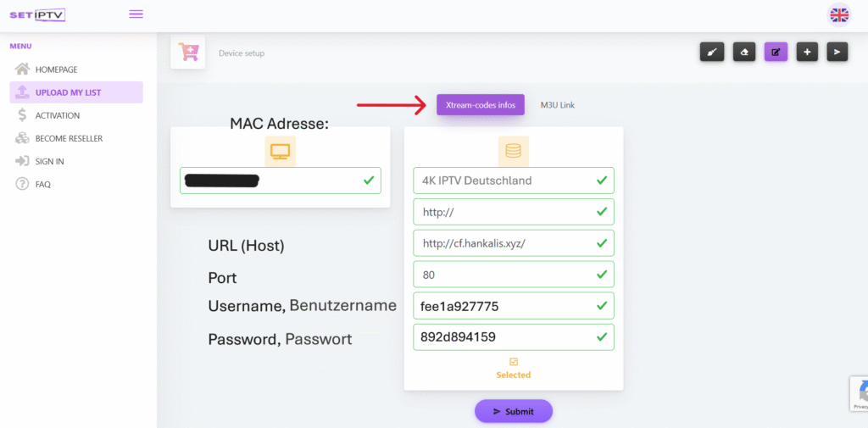Click the send arrow icon button

[837, 52]
